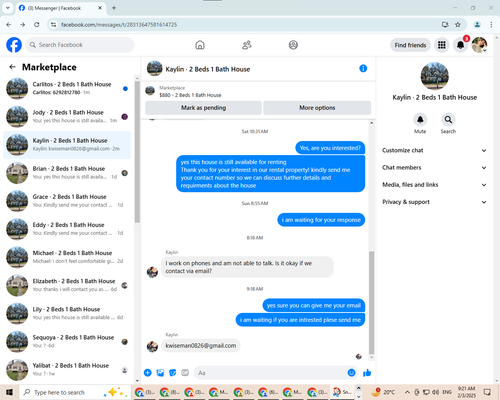The height and width of the screenshot is (400, 500).
Task: Open more actions plus icon in composer
Action: (x=148, y=373)
